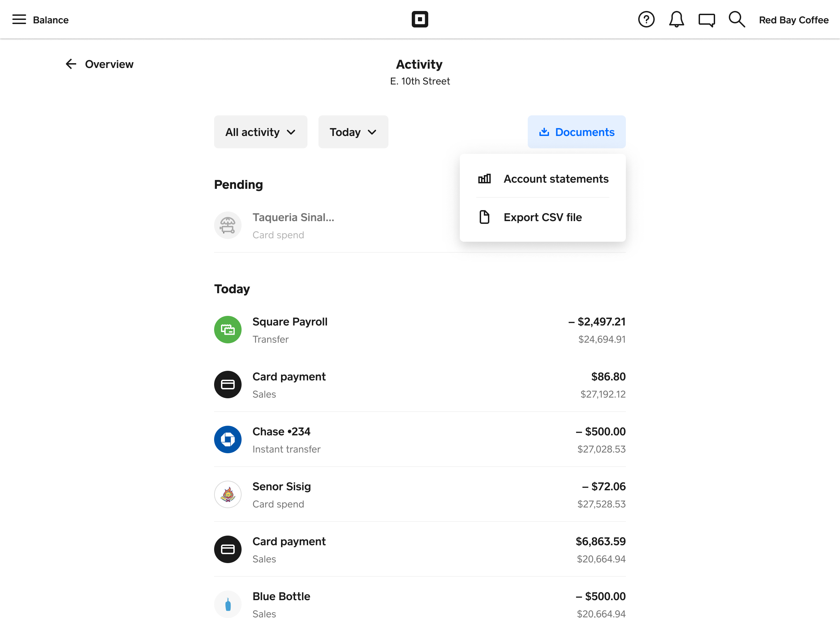
Task: Open Red Bay Coffee account menu
Action: tap(794, 20)
